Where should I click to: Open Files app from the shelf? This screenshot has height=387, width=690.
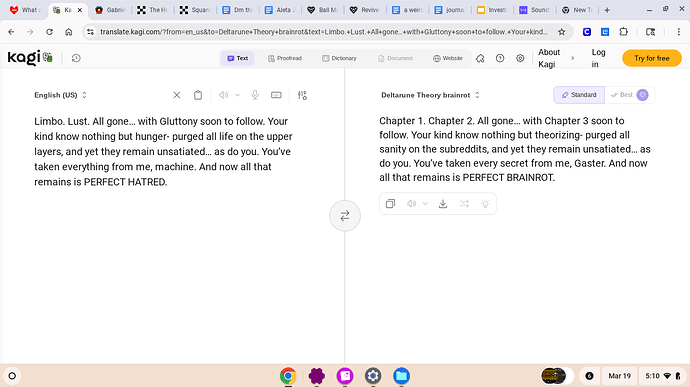(x=401, y=376)
